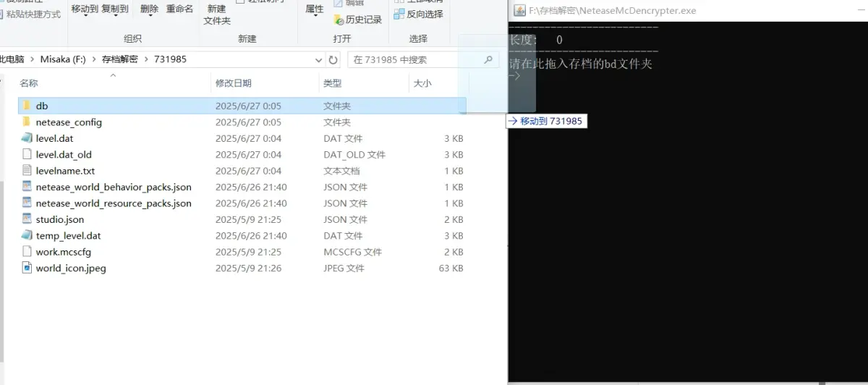Click the JPEG 文件 type cell
This screenshot has height=385, width=868.
pos(344,268)
